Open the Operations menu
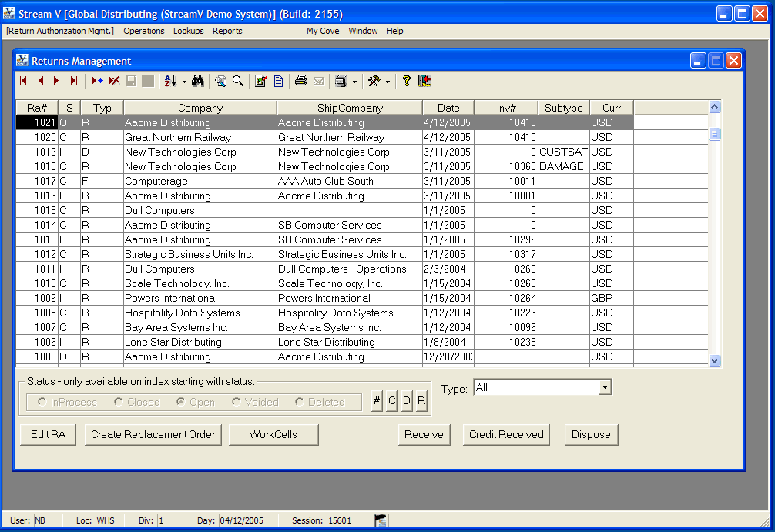 click(x=144, y=31)
